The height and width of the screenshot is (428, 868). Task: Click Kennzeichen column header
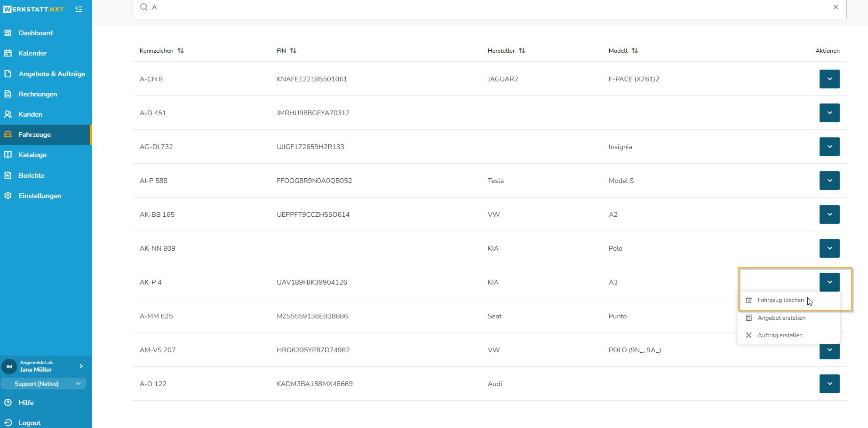coord(157,51)
